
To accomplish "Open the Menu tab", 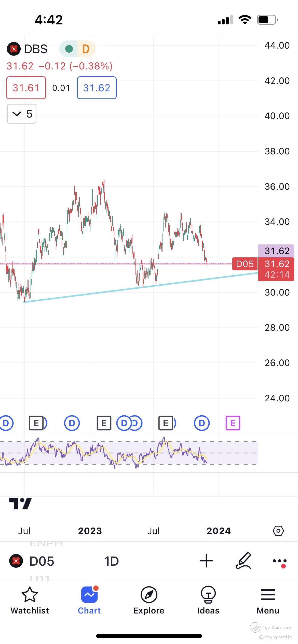I will [x=268, y=600].
